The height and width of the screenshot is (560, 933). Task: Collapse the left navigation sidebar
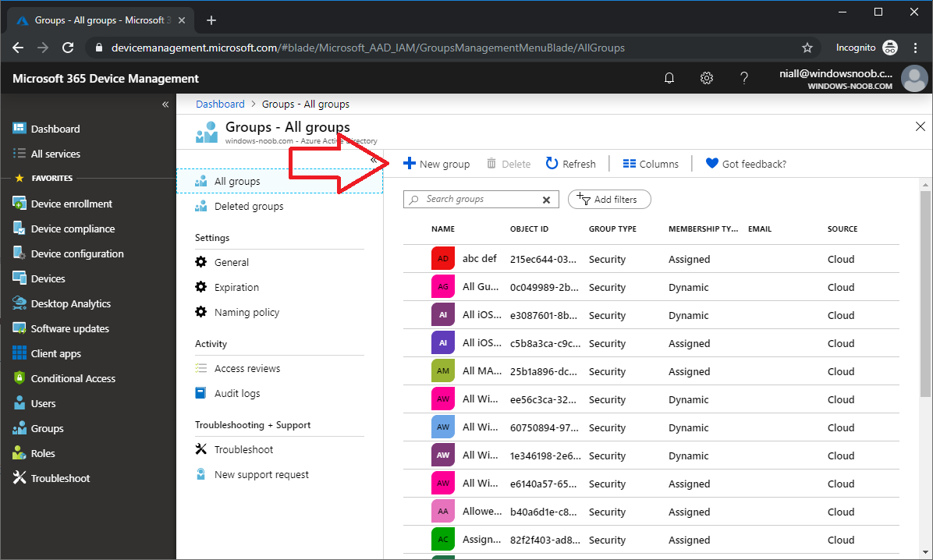pyautogui.click(x=165, y=105)
